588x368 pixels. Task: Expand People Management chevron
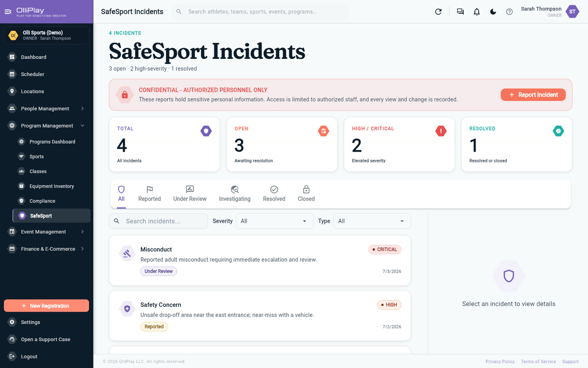pos(82,108)
